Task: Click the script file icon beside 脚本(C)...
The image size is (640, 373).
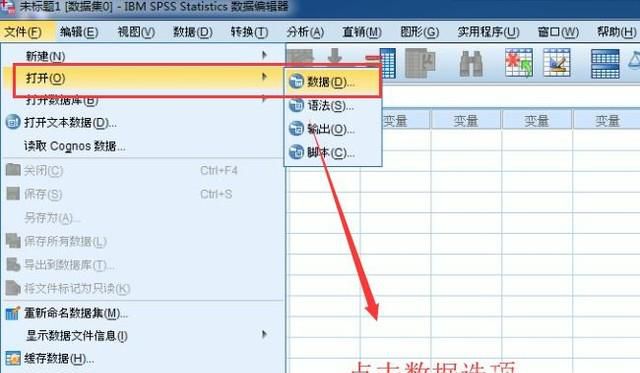Action: [x=296, y=153]
